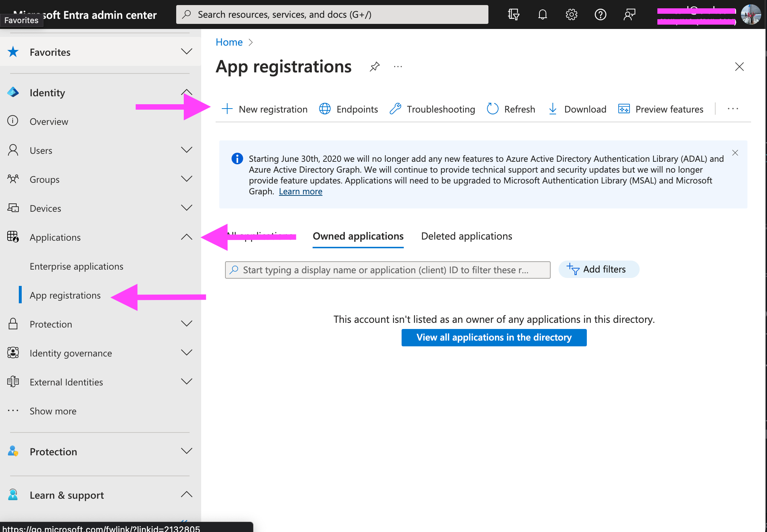This screenshot has height=532, width=767.
Task: Click View all applications in the directory
Action: 494,337
